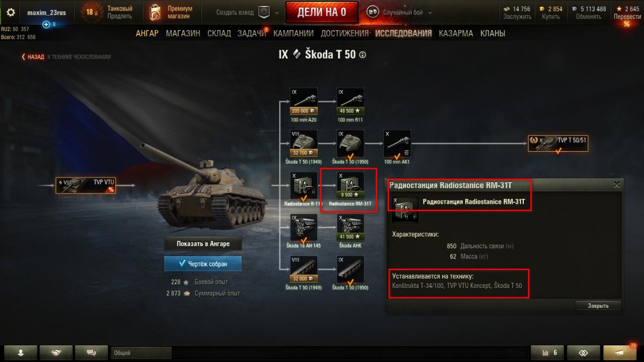Open the settings gear menu
The width and height of the screenshot is (644, 362).
click(x=11, y=12)
